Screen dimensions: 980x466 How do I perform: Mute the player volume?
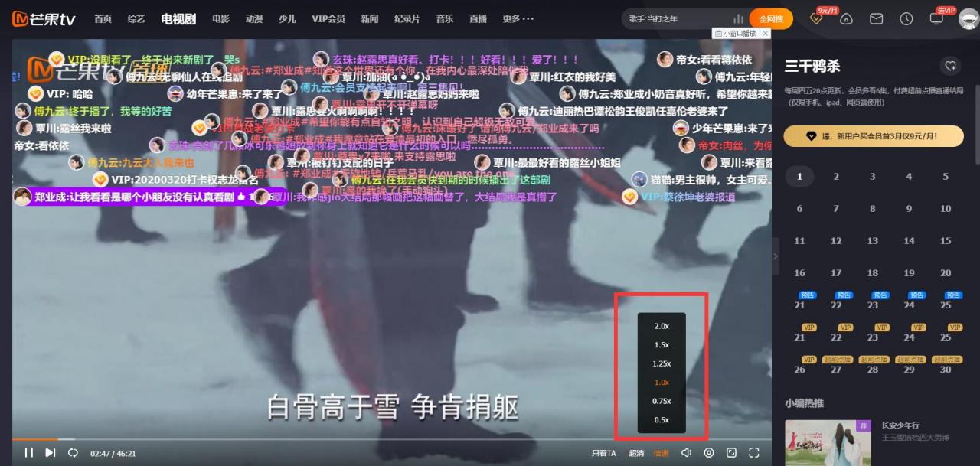[686, 452]
